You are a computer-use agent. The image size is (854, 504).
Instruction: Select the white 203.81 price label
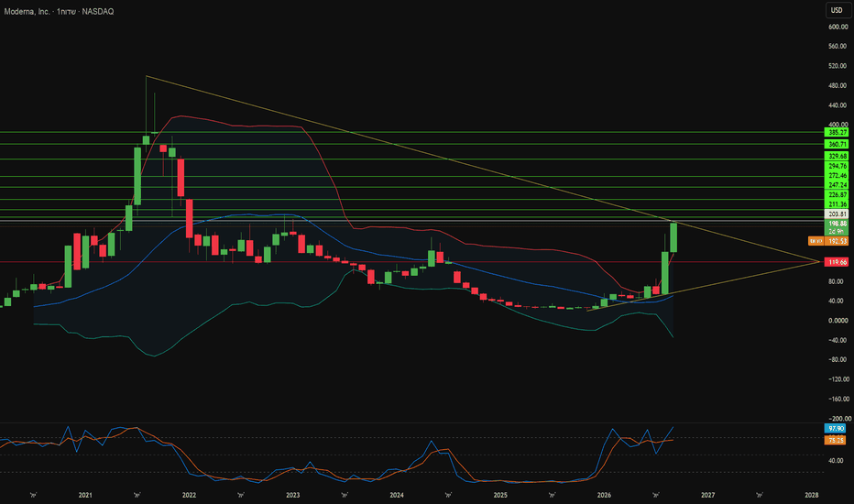coord(837,214)
